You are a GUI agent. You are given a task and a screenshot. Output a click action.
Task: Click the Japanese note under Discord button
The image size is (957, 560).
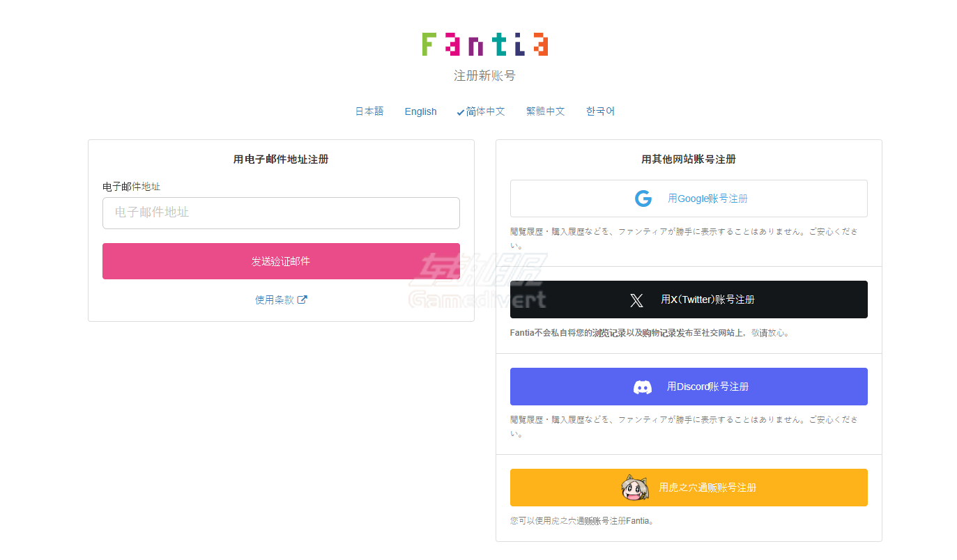coord(684,426)
